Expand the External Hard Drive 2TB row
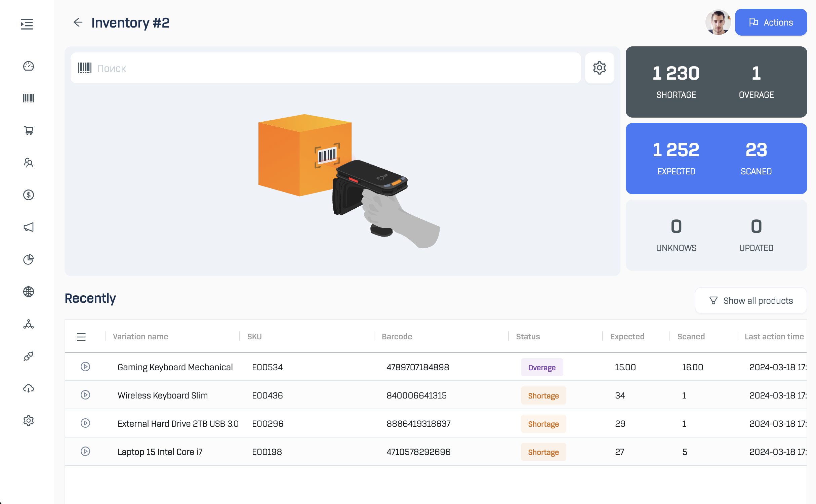The image size is (816, 504). (x=85, y=423)
